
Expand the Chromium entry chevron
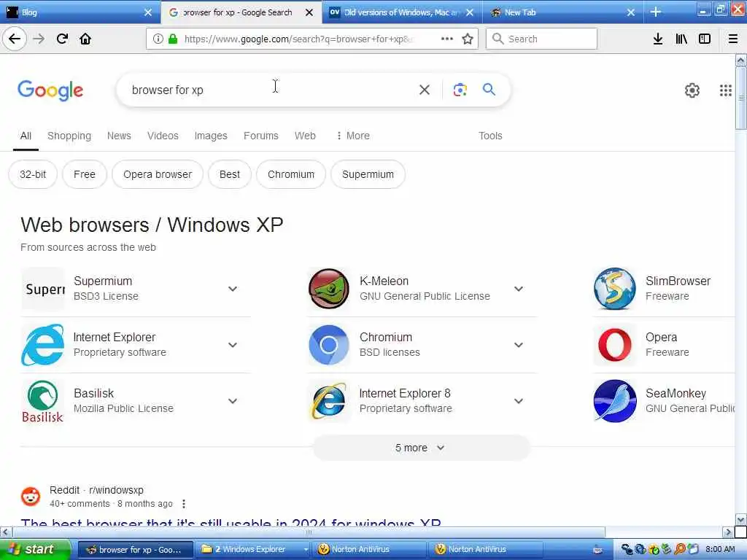(x=519, y=345)
